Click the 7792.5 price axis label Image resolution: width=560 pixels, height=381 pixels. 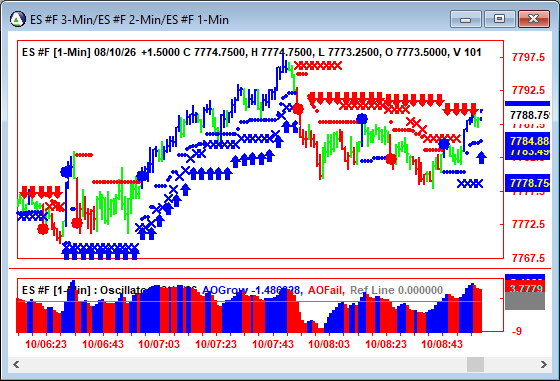click(528, 90)
